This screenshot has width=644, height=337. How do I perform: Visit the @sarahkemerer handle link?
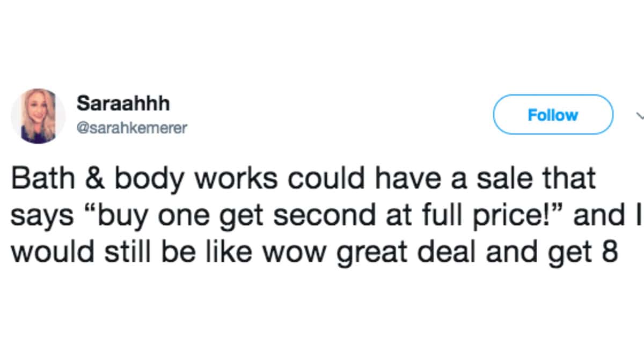131,129
